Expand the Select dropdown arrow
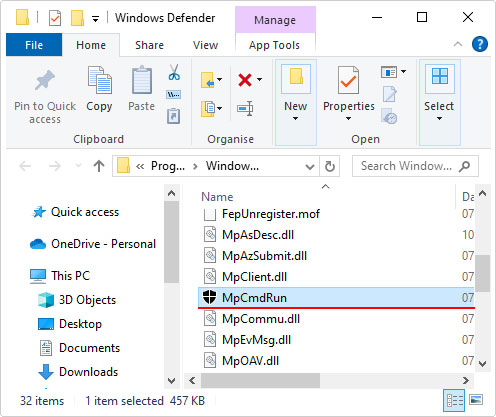The width and height of the screenshot is (496, 417). click(x=439, y=118)
